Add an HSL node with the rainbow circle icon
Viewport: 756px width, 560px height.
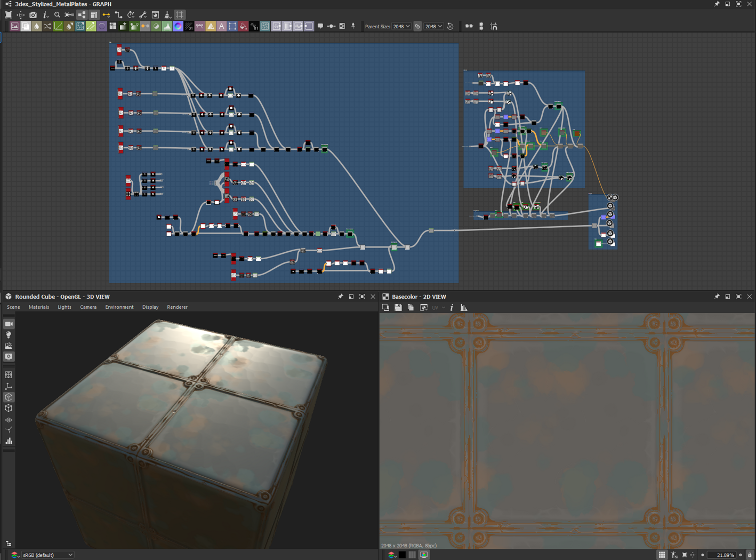[x=178, y=26]
